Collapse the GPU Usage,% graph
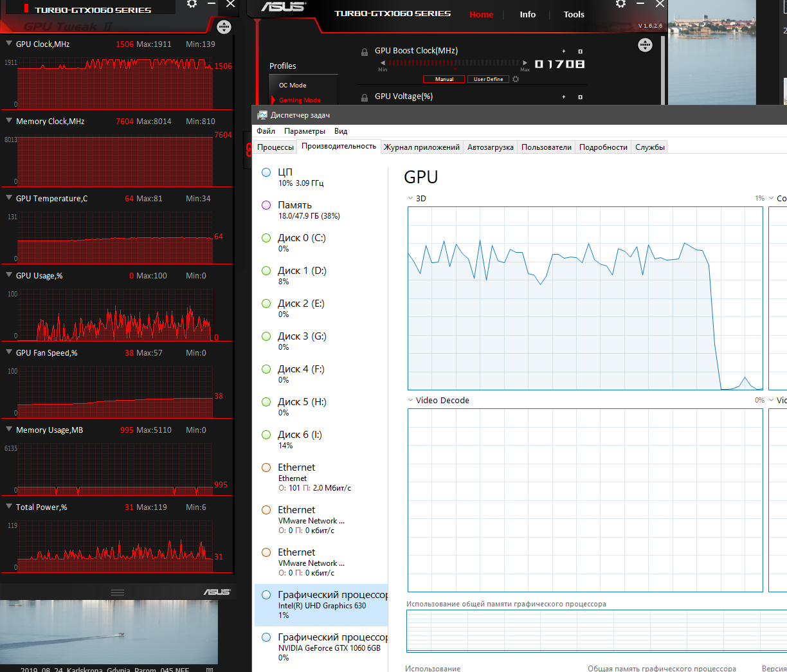 click(x=9, y=275)
